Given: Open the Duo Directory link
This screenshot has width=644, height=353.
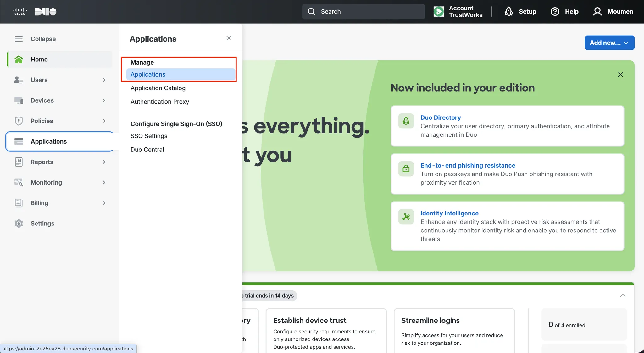Looking at the screenshot, I should [441, 117].
